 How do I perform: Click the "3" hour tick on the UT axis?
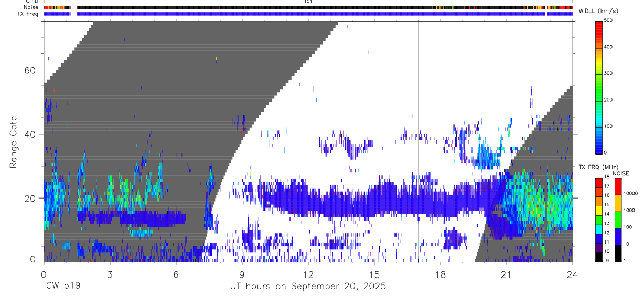pyautogui.click(x=110, y=273)
